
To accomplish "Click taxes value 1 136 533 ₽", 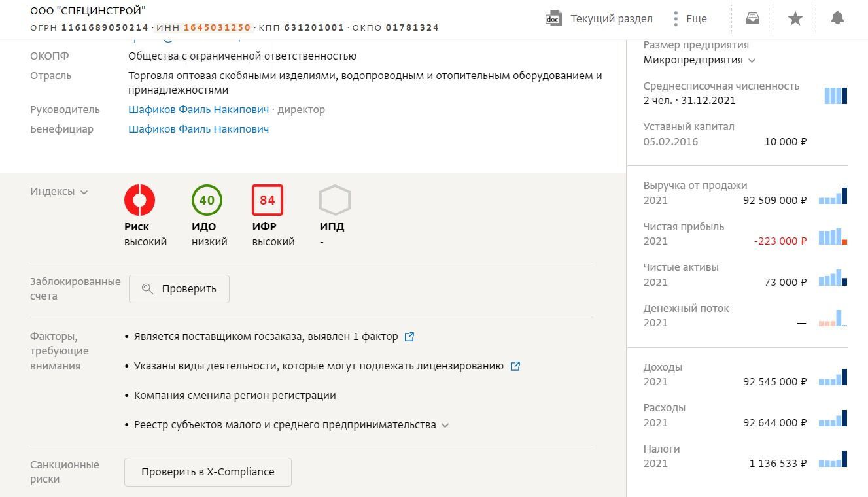I will coord(778,464).
